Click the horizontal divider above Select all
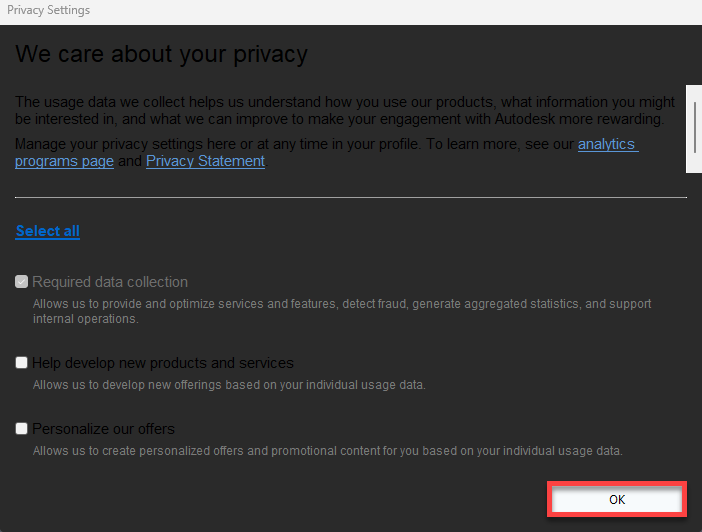 pyautogui.click(x=350, y=197)
